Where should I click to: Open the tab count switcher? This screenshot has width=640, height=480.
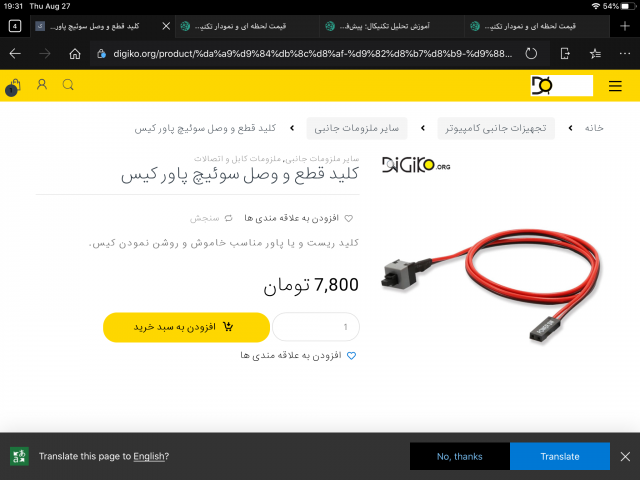tap(15, 27)
